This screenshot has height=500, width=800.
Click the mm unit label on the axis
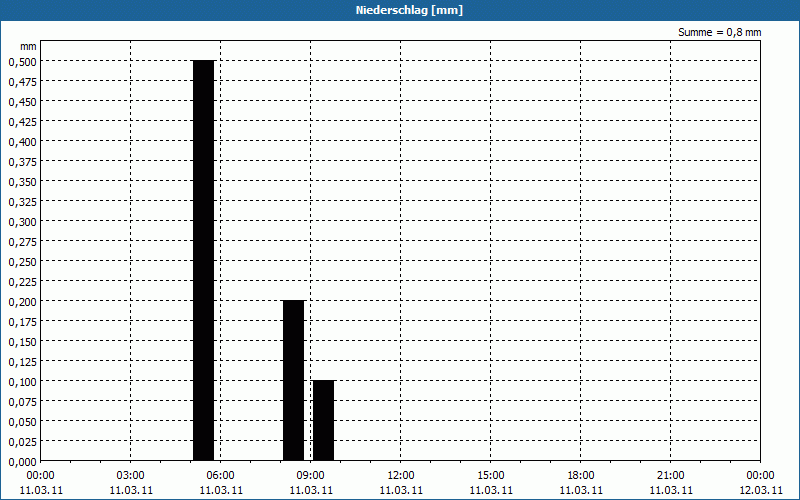click(x=28, y=46)
